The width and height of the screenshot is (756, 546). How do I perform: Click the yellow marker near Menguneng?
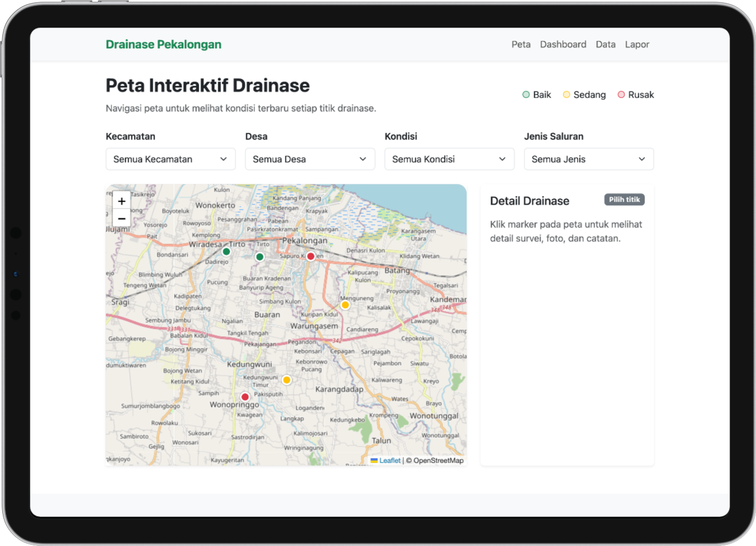click(x=345, y=305)
